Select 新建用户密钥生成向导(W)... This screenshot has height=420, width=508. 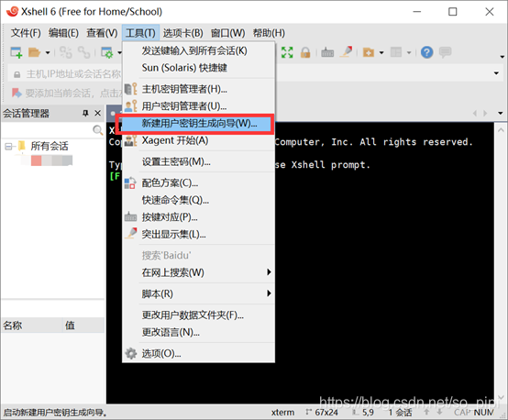[x=198, y=123]
